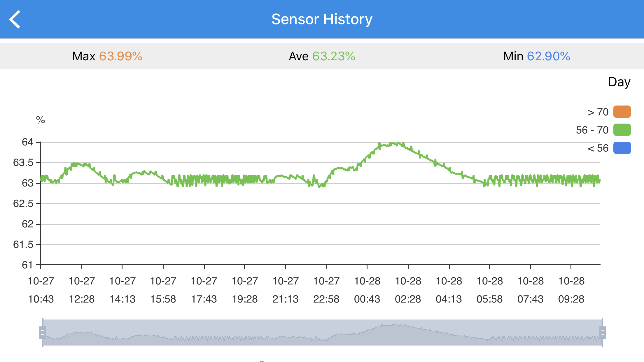Toggle the orange > 70 legend swatch
Screen dimensions: 644x362
point(622,112)
